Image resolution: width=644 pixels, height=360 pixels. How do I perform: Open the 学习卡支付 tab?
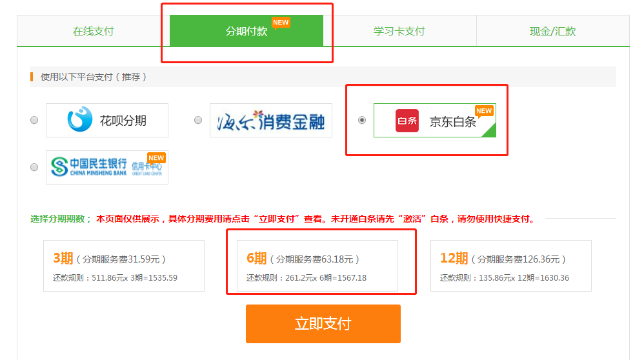coord(399,31)
